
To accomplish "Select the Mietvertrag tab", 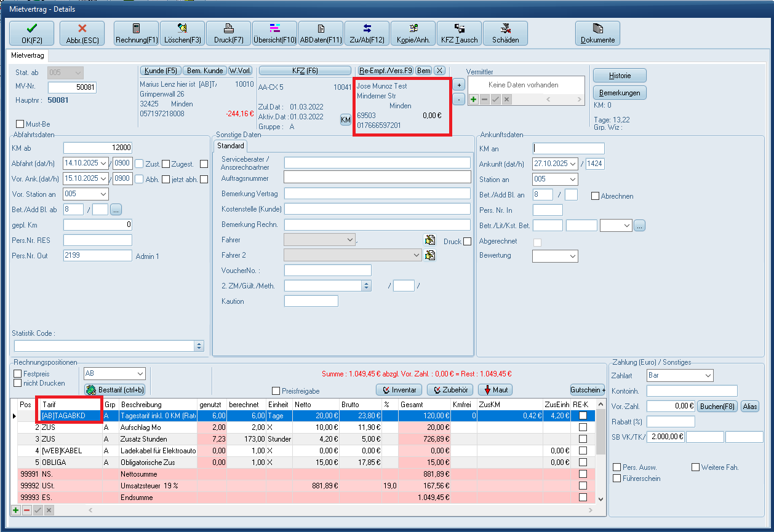I will pyautogui.click(x=30, y=55).
